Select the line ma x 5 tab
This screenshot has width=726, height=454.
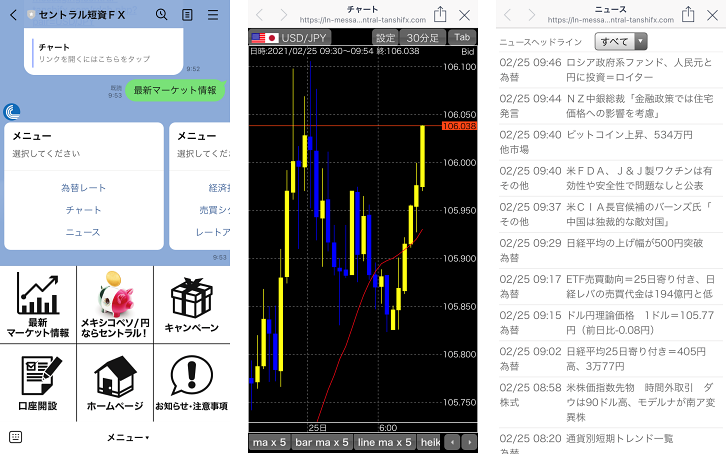(x=384, y=442)
